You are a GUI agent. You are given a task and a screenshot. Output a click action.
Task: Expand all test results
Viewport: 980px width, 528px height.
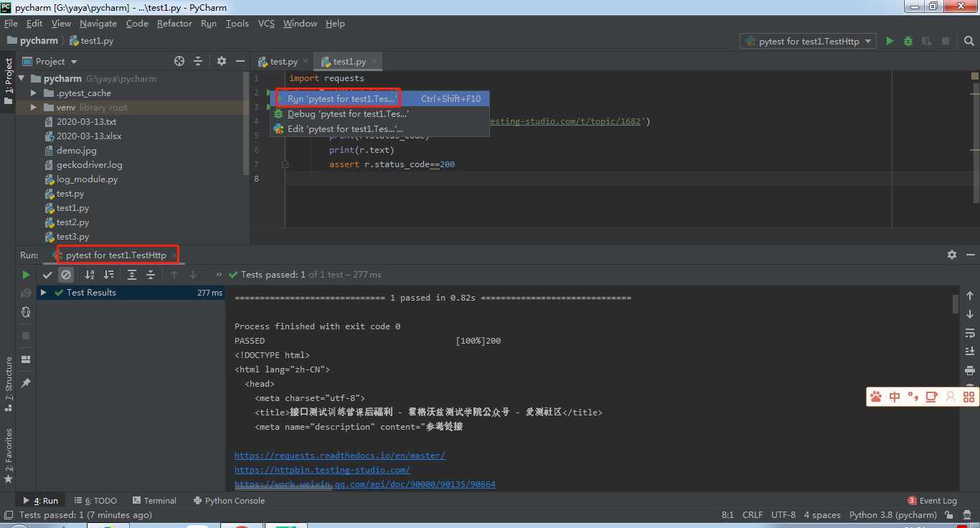(x=132, y=275)
